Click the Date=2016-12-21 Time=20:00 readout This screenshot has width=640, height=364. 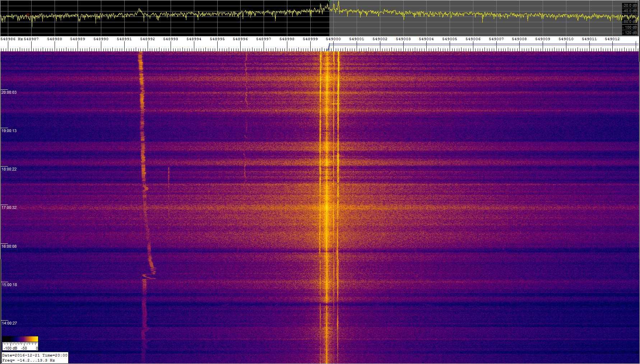point(35,355)
